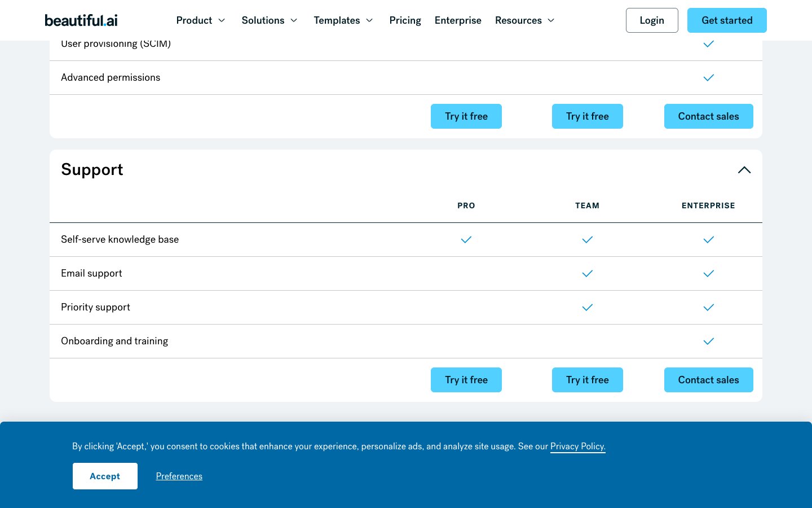Click the Enterprise checkmark for Advanced permissions

pos(708,77)
